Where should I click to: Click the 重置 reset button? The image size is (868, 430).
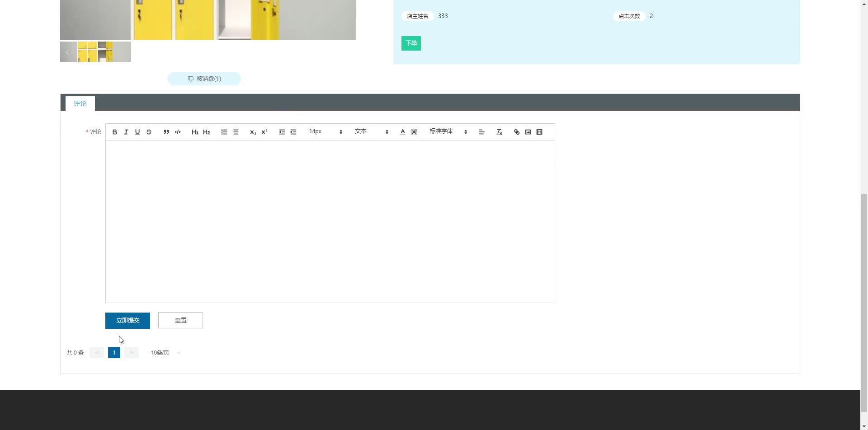180,320
